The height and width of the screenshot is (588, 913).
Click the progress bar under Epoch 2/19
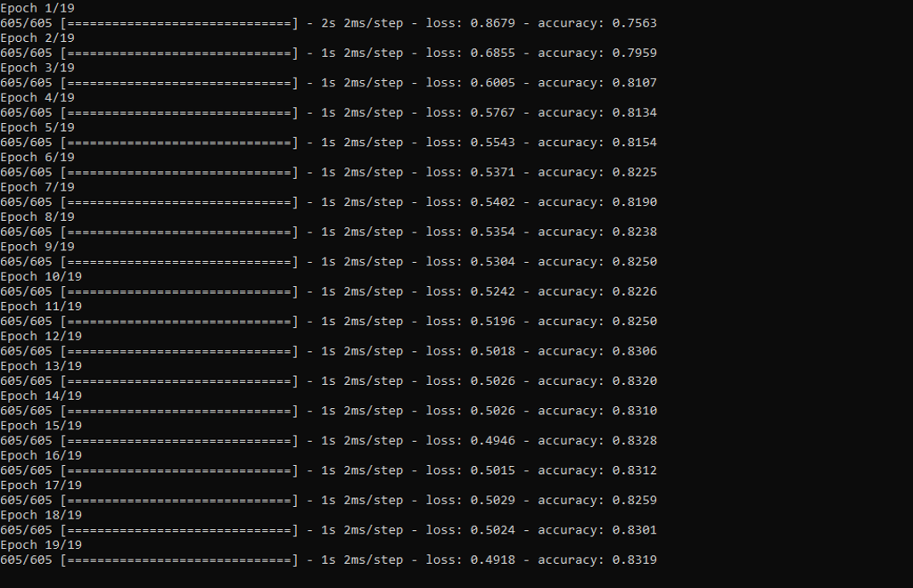click(179, 53)
